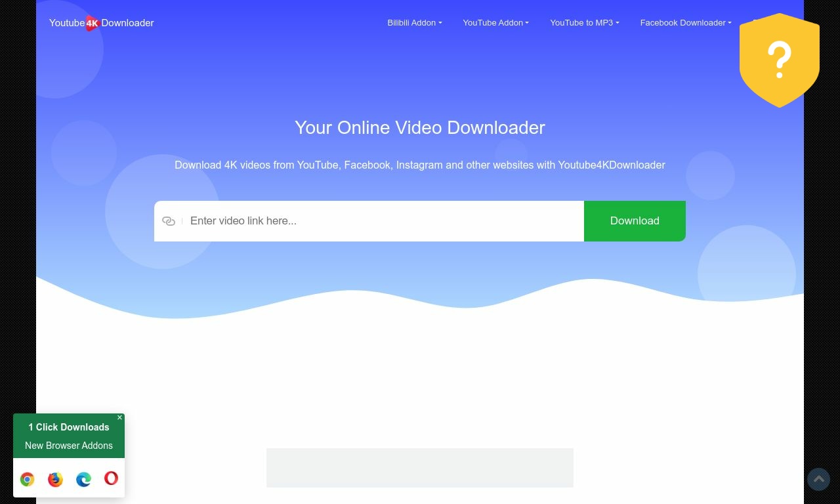Click the yellow question mark shield
This screenshot has height=504, width=840.
pyautogui.click(x=780, y=60)
